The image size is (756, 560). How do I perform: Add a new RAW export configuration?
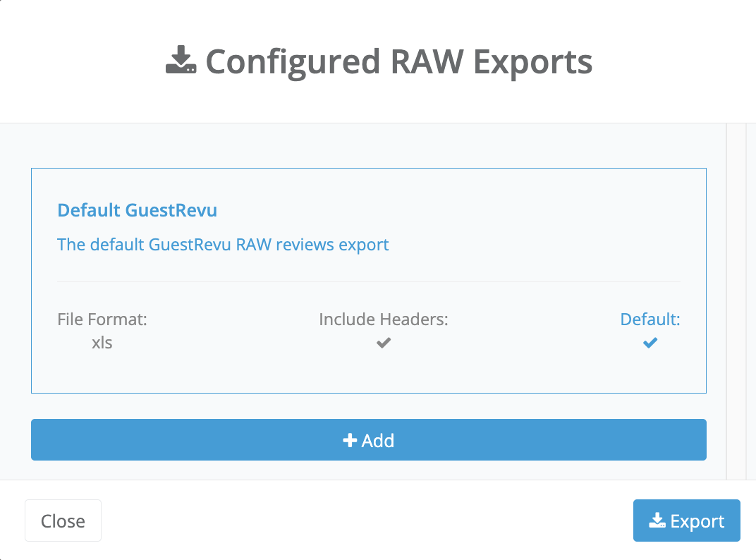pos(369,440)
